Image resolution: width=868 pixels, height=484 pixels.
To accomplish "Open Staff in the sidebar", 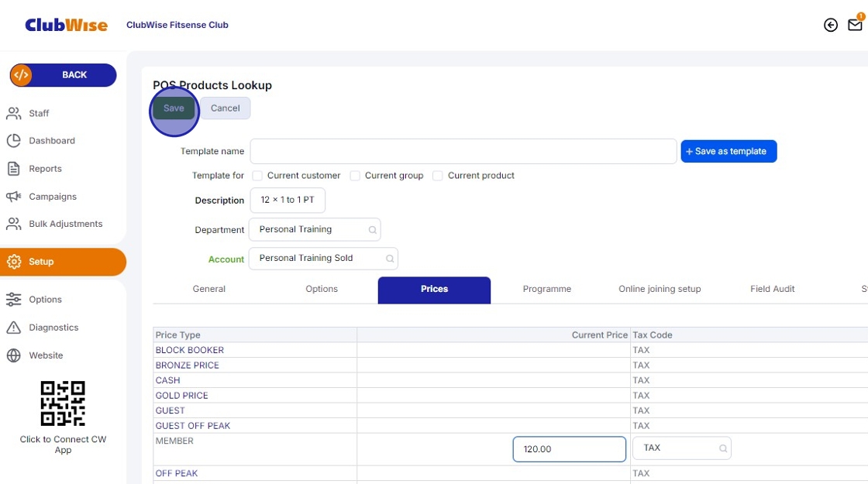I will coord(39,113).
